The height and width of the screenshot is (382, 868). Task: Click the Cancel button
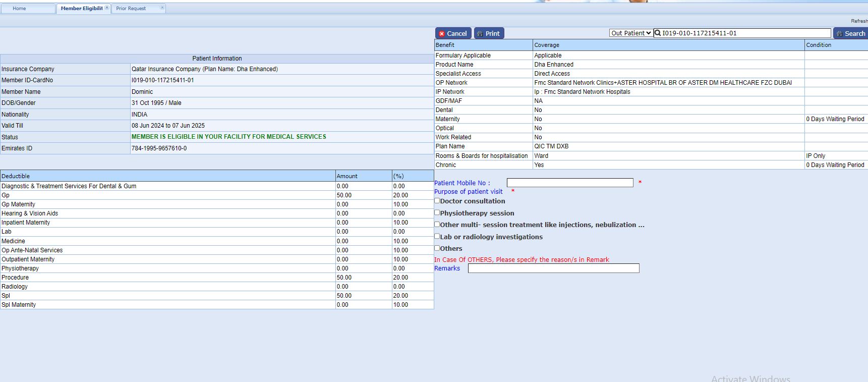(x=453, y=33)
